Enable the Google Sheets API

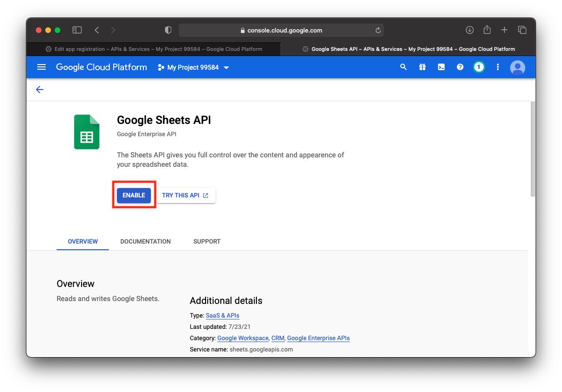point(134,195)
